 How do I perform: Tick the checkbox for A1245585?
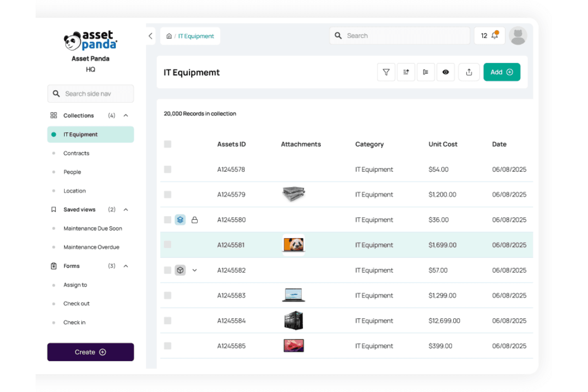[x=168, y=346]
